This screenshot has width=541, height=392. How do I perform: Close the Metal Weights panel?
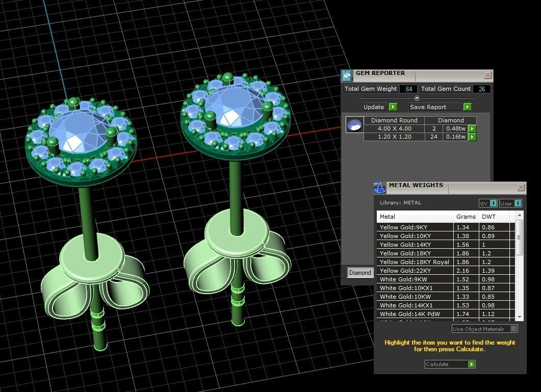click(x=521, y=188)
